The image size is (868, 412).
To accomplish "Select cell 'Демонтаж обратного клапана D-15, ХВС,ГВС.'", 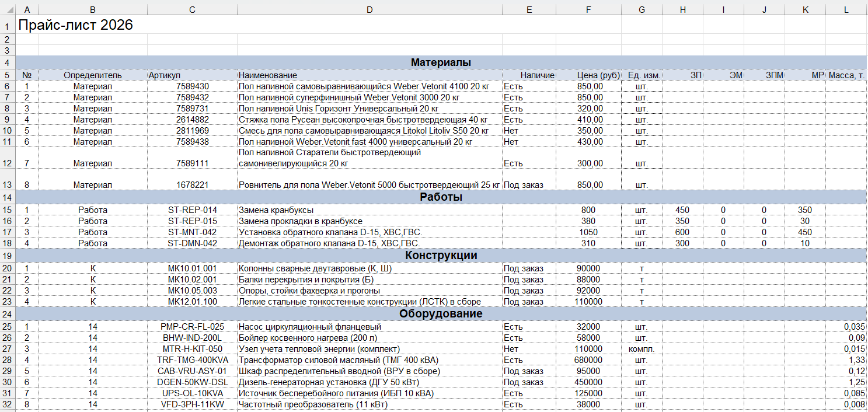I will click(x=369, y=243).
